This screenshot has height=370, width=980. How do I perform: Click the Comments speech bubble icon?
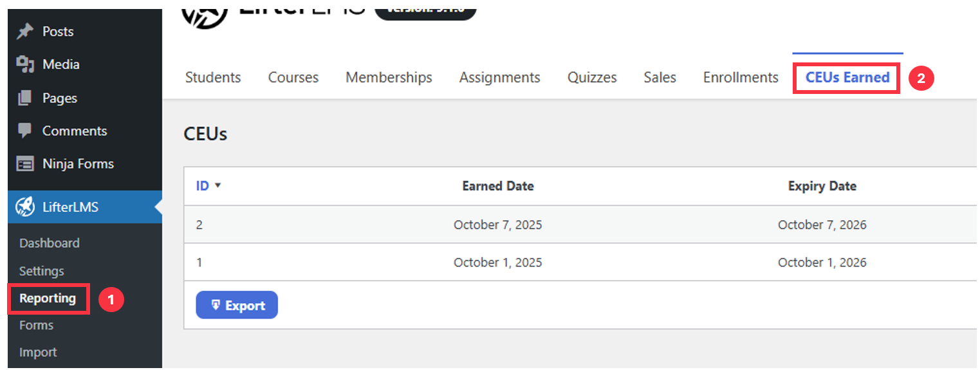click(25, 131)
